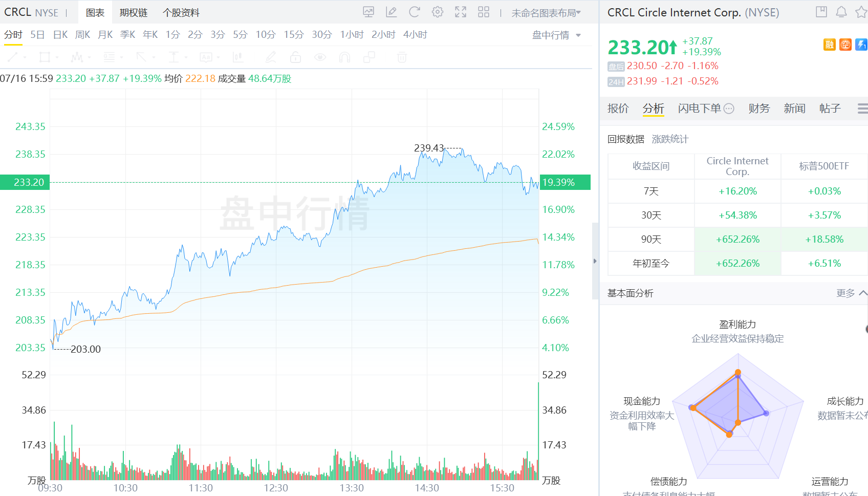Click the chart refresh icon
Viewport: 868px width, 496px height.
(x=415, y=12)
